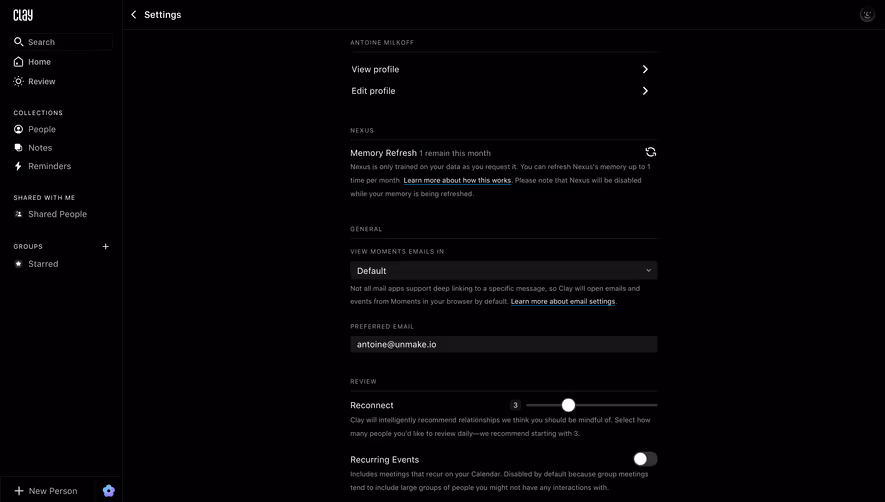Click the Review sun icon
This screenshot has height=502, width=885.
pyautogui.click(x=19, y=81)
